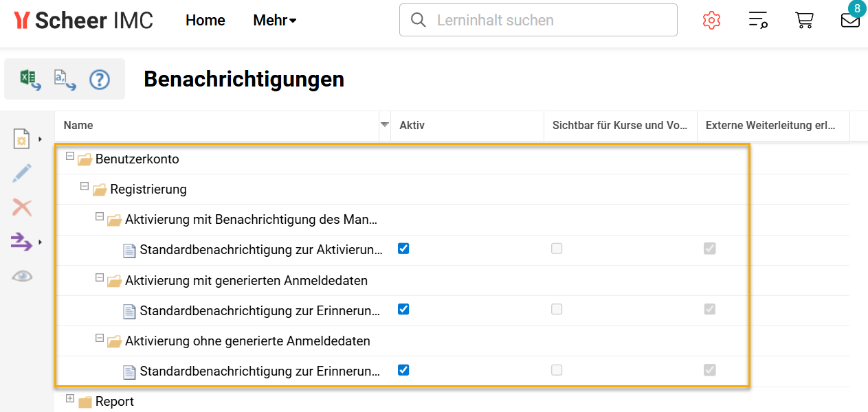Export notifications to Excel

click(x=29, y=78)
